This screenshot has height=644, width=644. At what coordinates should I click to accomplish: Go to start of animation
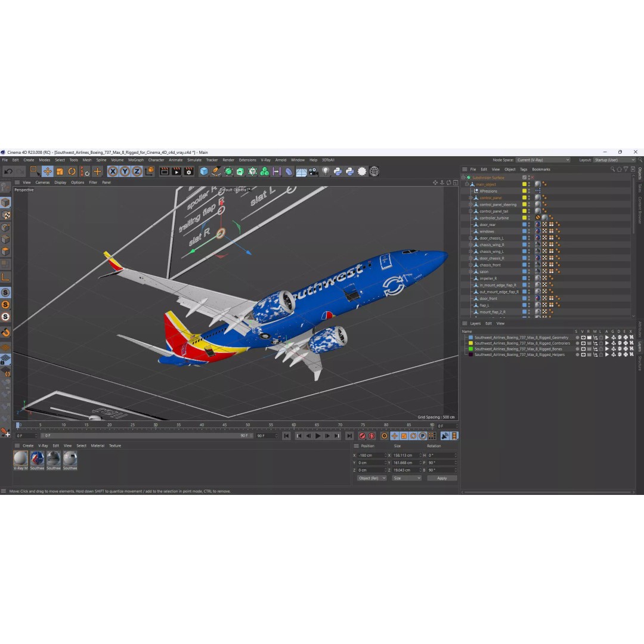pos(286,436)
